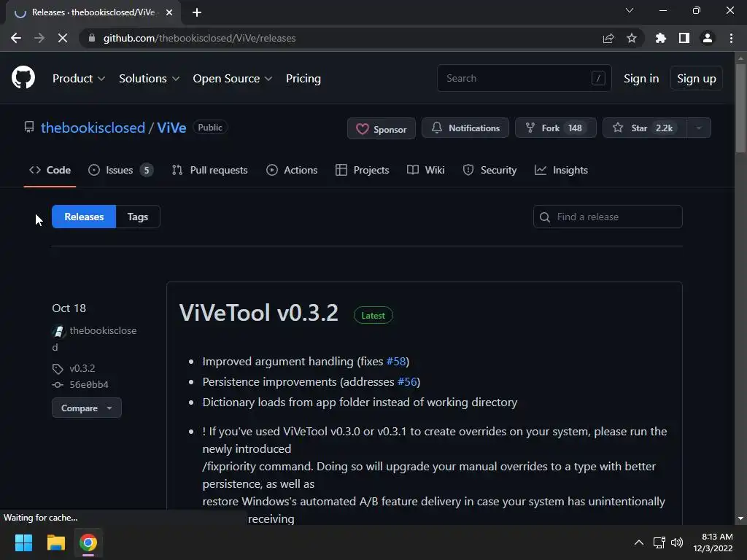The image size is (747, 560).
Task: Click the share page icon in address bar
Action: coord(608,38)
